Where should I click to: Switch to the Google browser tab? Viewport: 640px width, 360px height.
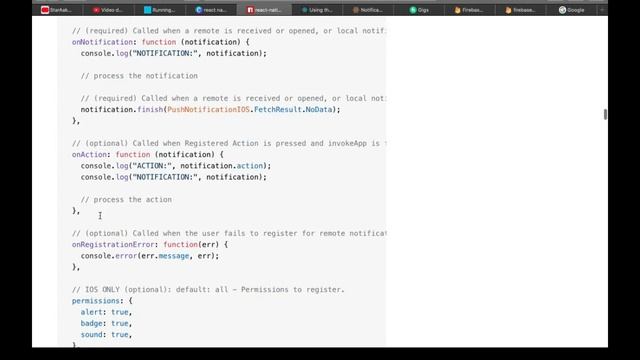coord(571,10)
